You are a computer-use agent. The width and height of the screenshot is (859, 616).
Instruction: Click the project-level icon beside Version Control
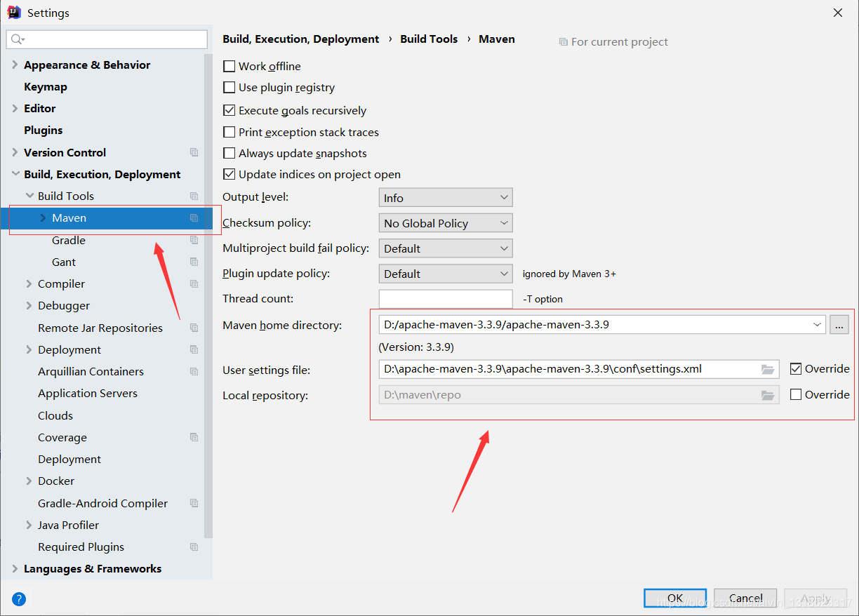[x=194, y=152]
